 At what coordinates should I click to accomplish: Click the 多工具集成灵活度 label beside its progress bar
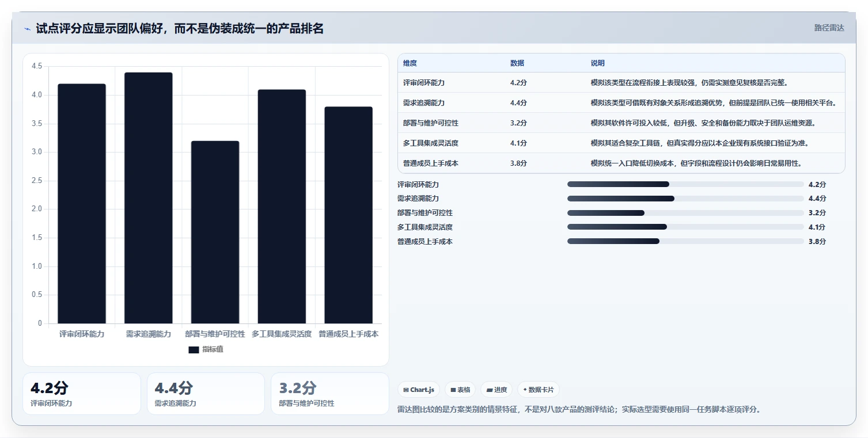tap(425, 227)
